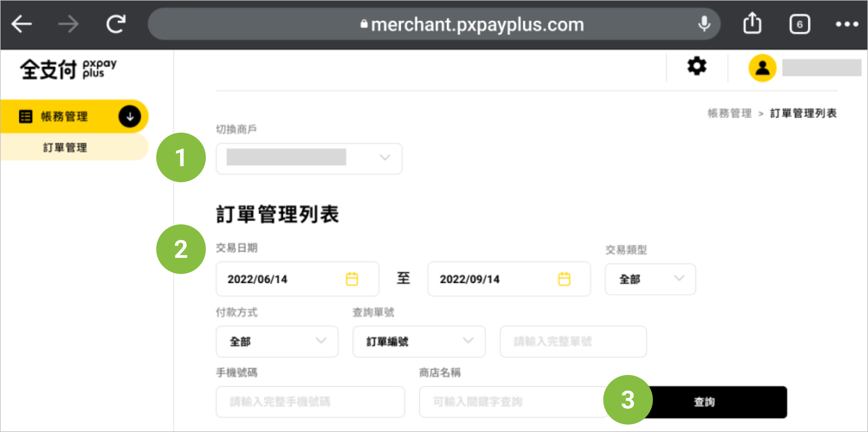Open calendar for start date 2022/06/14
The image size is (868, 432).
(352, 279)
